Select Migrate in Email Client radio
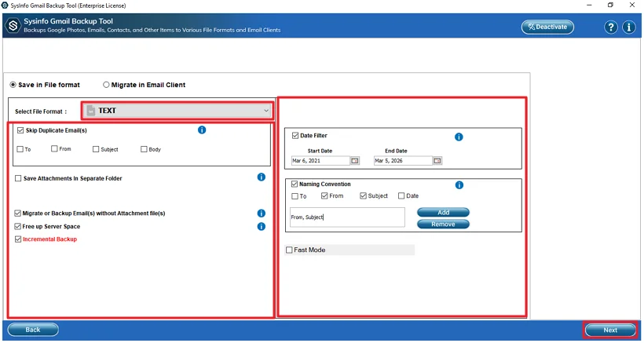644x343 pixels. [106, 85]
